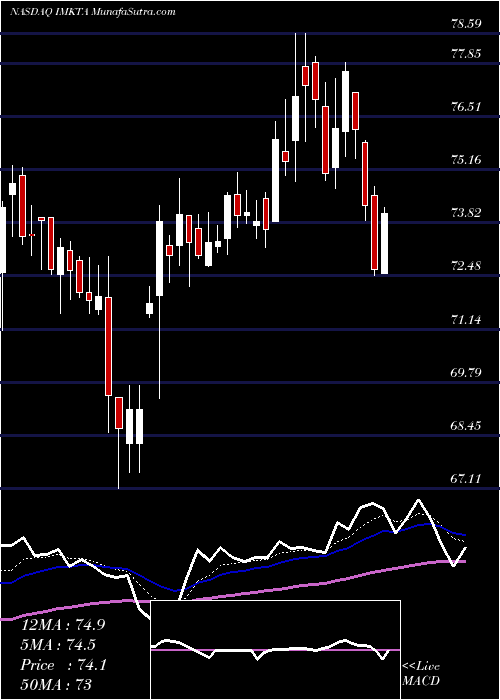The height and width of the screenshot is (700, 500).
Task: Click the Price : 74.1 readout
Action: click(x=63, y=665)
